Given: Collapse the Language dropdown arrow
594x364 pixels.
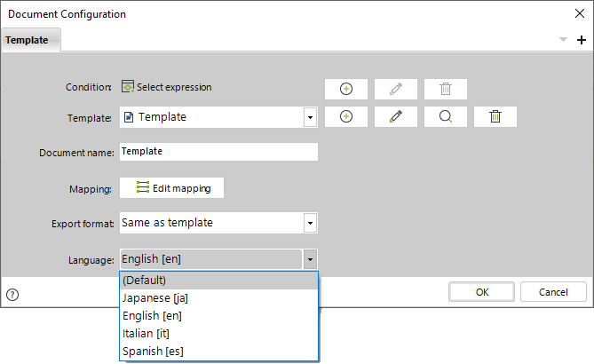Looking at the screenshot, I should pyautogui.click(x=310, y=259).
